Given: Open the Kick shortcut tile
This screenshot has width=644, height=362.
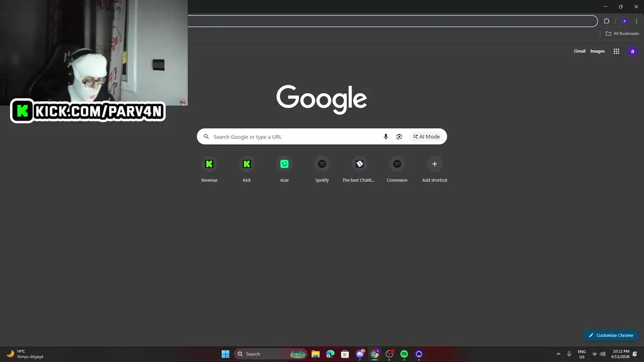Looking at the screenshot, I should pyautogui.click(x=247, y=169).
